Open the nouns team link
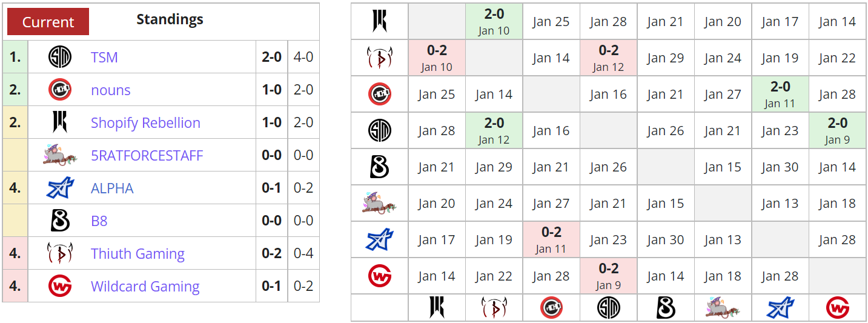Viewport: 868px width, 323px height. (110, 90)
